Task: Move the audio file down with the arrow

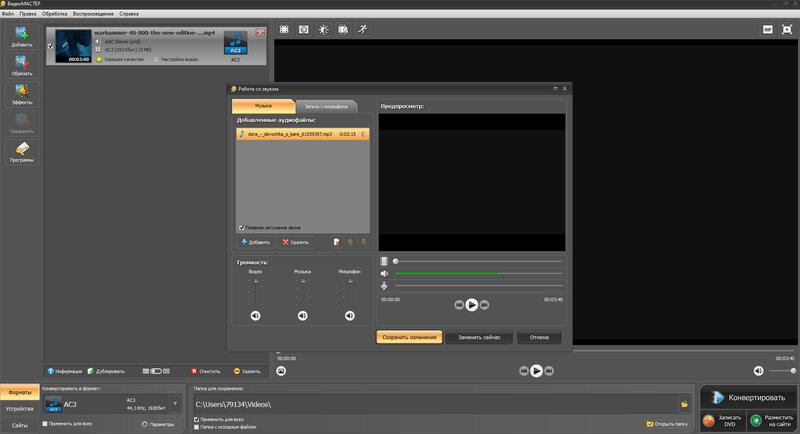Action: 364,242
